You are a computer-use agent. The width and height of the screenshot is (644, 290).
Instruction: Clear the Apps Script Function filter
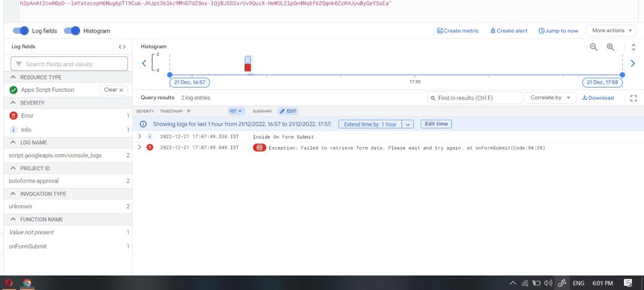click(113, 90)
